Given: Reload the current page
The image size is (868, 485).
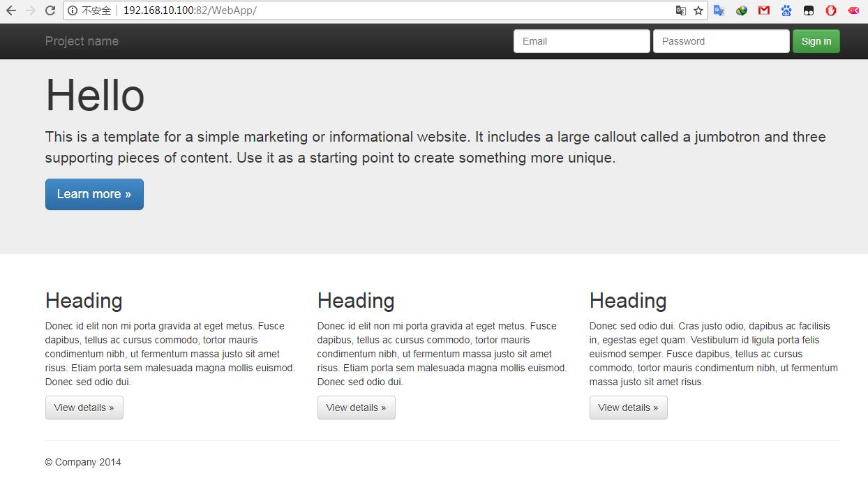Looking at the screenshot, I should pyautogui.click(x=50, y=10).
